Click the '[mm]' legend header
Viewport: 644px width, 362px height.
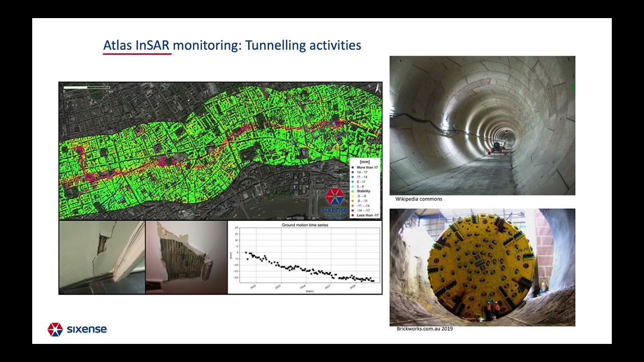365,162
